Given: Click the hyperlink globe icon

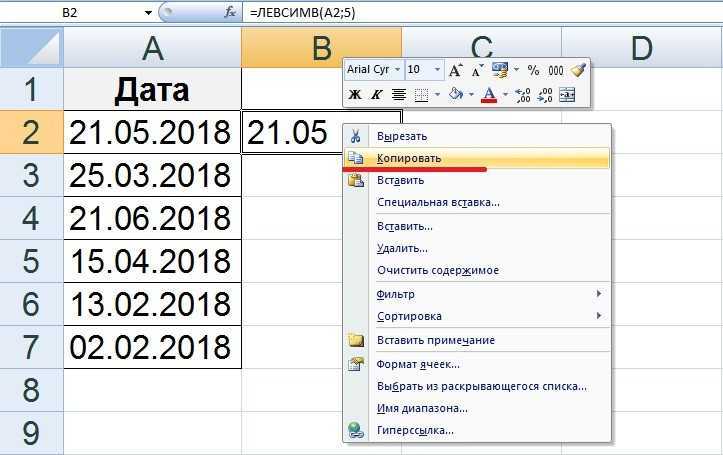Looking at the screenshot, I should click(x=356, y=431).
